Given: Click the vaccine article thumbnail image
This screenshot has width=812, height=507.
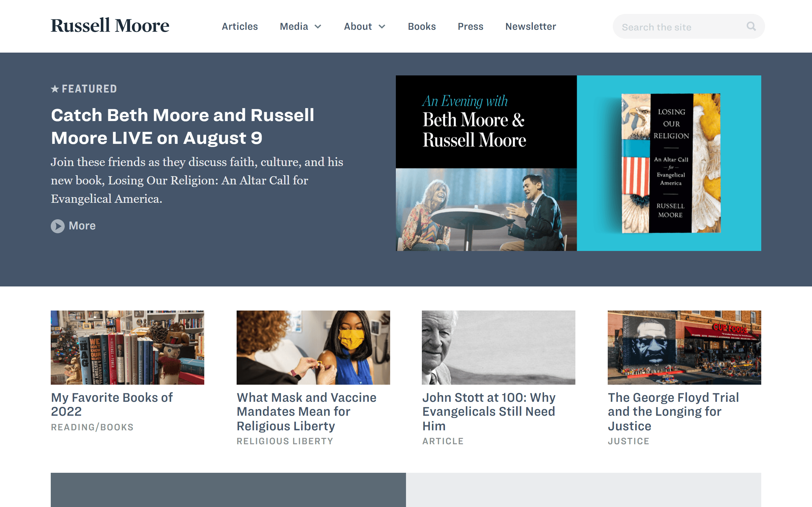Looking at the screenshot, I should point(313,347).
